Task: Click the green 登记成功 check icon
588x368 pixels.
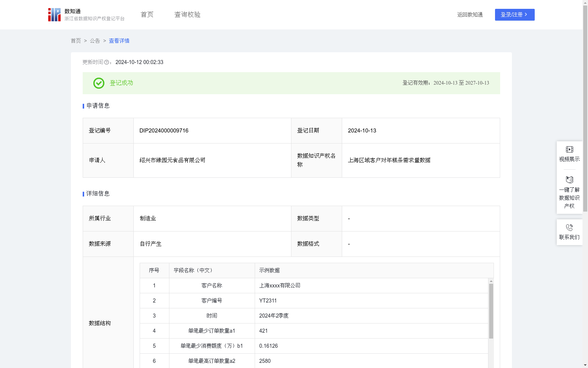Action: click(x=98, y=83)
